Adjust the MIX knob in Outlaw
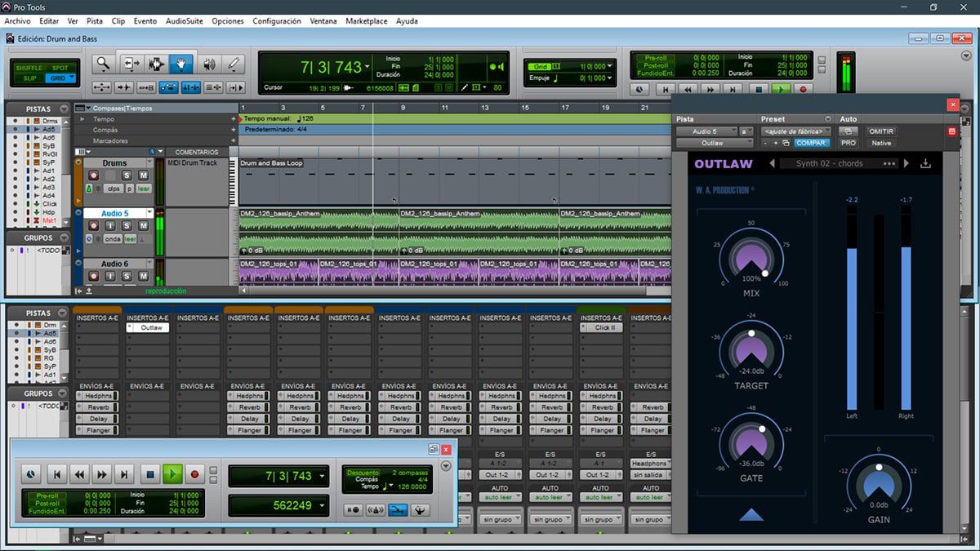This screenshot has height=551, width=980. coord(751,258)
